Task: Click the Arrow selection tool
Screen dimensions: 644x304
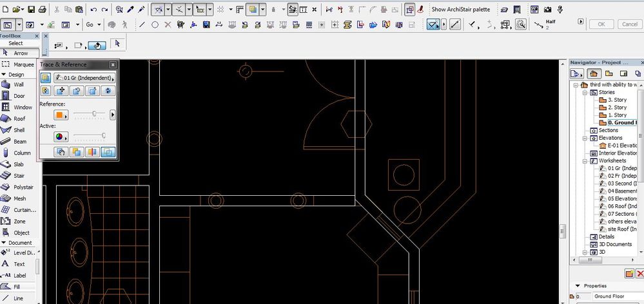Action: click(19, 53)
